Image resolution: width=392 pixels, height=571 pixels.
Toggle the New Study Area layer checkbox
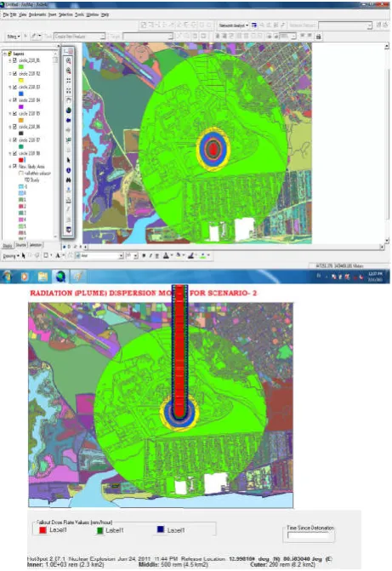14,167
